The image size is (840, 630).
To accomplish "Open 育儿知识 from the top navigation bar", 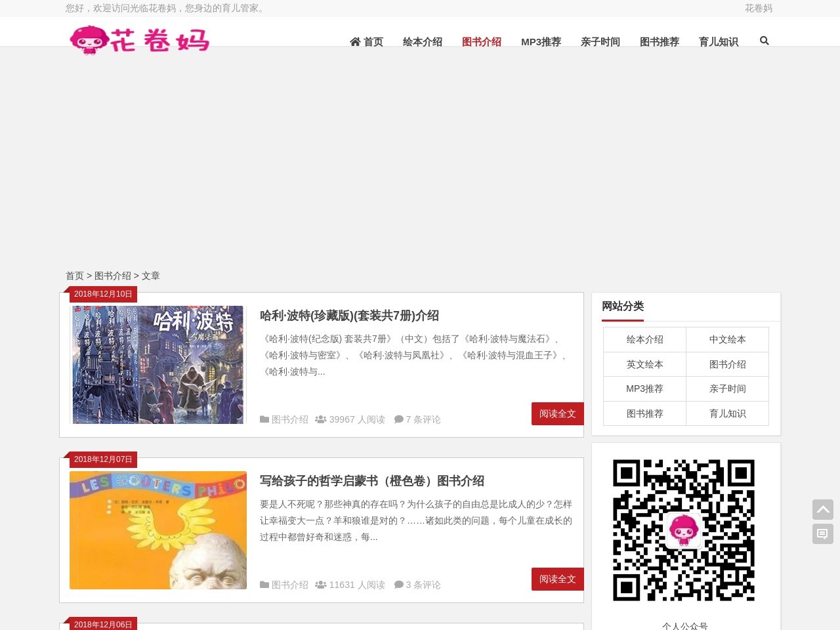I will (x=718, y=42).
